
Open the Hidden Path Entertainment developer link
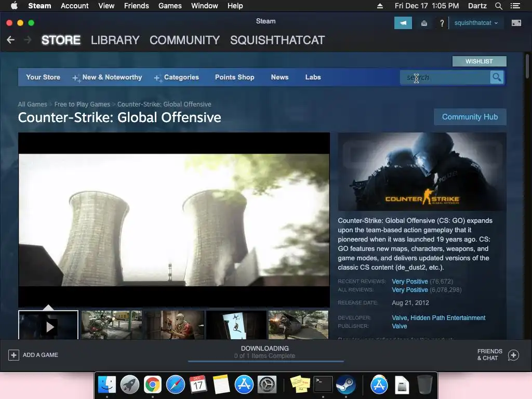tap(448, 318)
